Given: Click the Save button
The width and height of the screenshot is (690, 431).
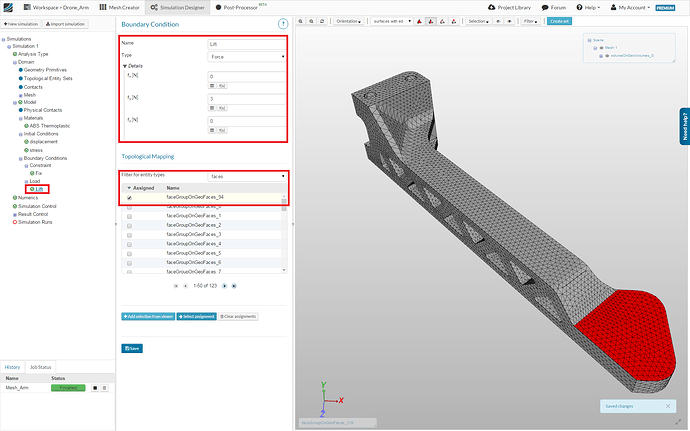Looking at the screenshot, I should [132, 348].
